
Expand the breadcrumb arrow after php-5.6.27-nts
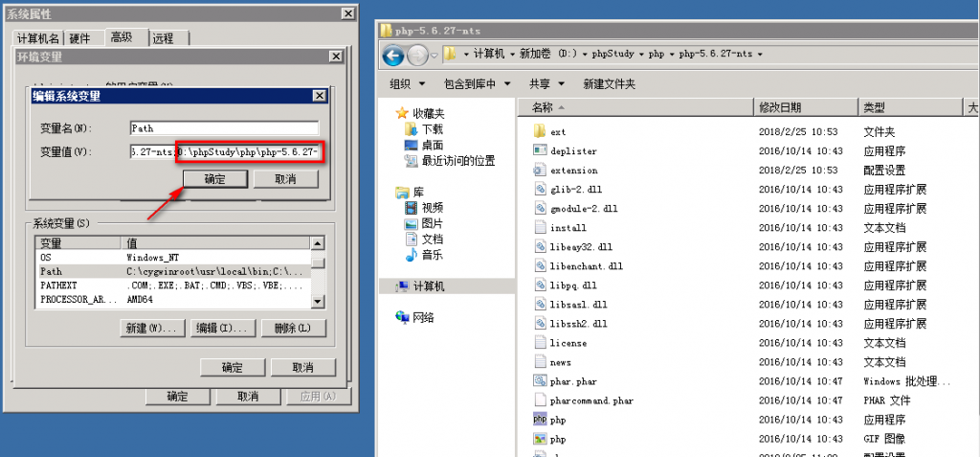click(x=759, y=55)
